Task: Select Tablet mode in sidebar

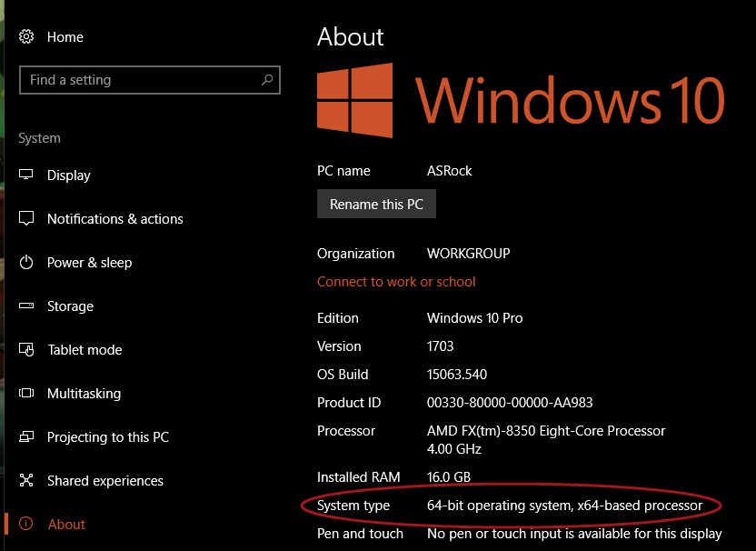Action: (85, 350)
